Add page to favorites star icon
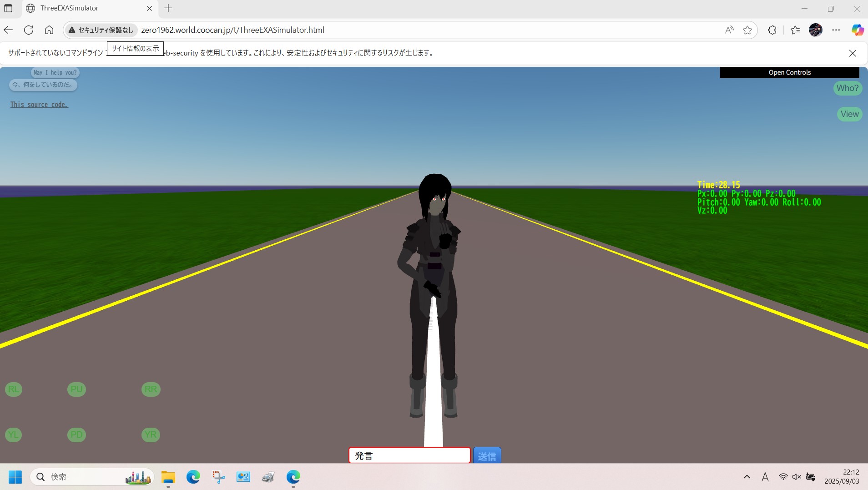868x490 pixels. point(747,30)
